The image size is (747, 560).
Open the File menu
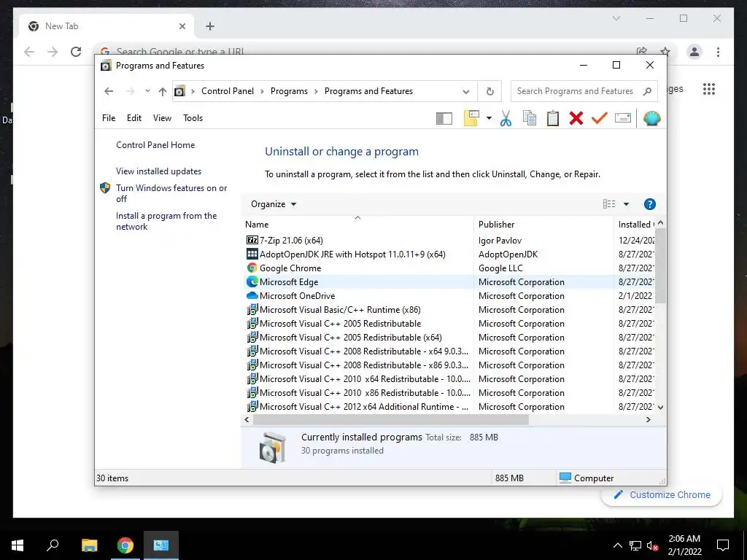point(109,118)
